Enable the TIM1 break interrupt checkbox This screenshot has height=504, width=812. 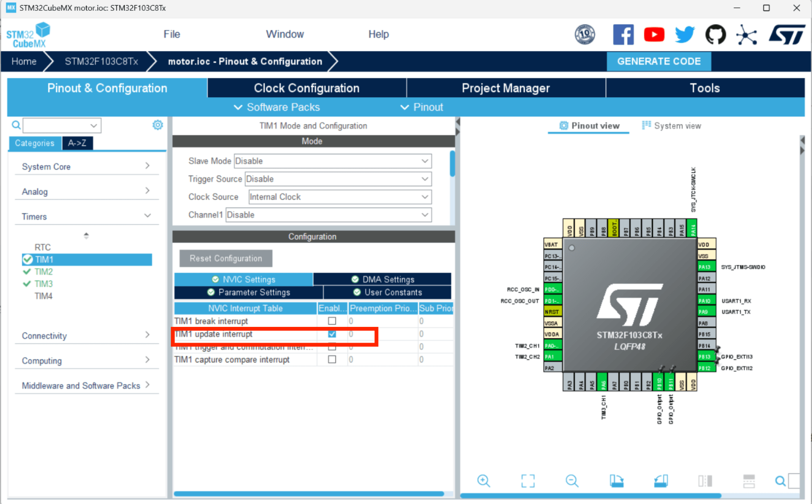pyautogui.click(x=332, y=321)
